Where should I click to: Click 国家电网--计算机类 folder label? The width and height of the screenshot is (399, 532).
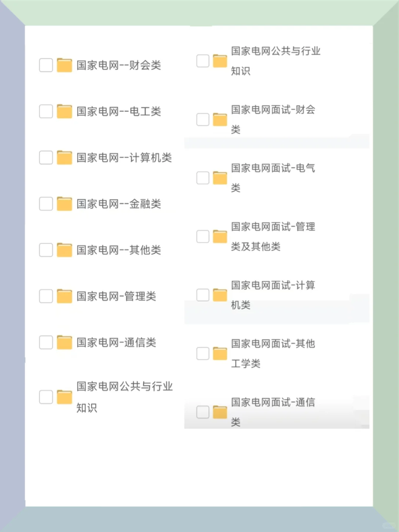(x=124, y=158)
